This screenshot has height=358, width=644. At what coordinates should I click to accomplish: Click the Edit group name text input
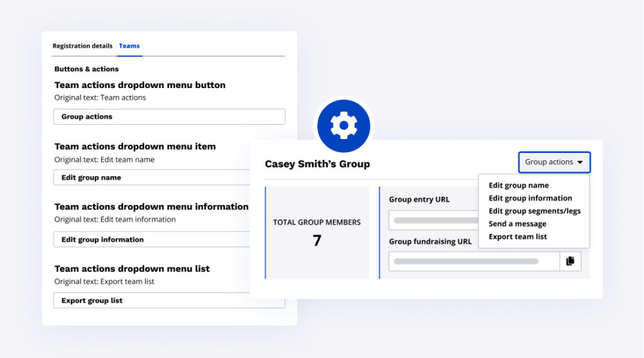[x=151, y=178]
